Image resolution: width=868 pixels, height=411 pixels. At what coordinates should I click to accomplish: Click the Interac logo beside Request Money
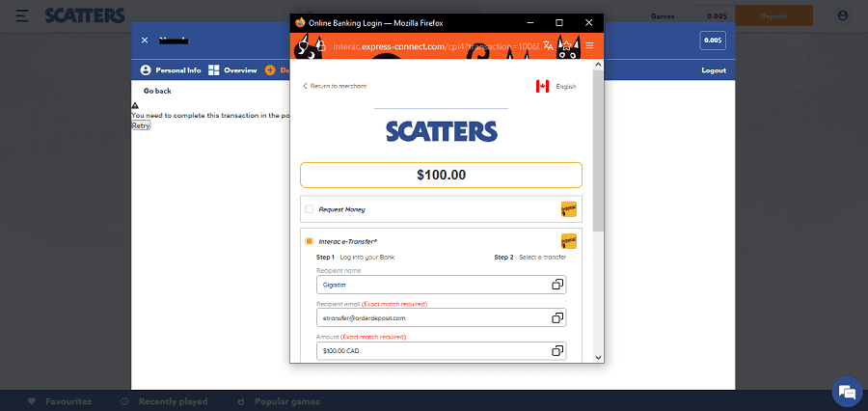(x=568, y=208)
